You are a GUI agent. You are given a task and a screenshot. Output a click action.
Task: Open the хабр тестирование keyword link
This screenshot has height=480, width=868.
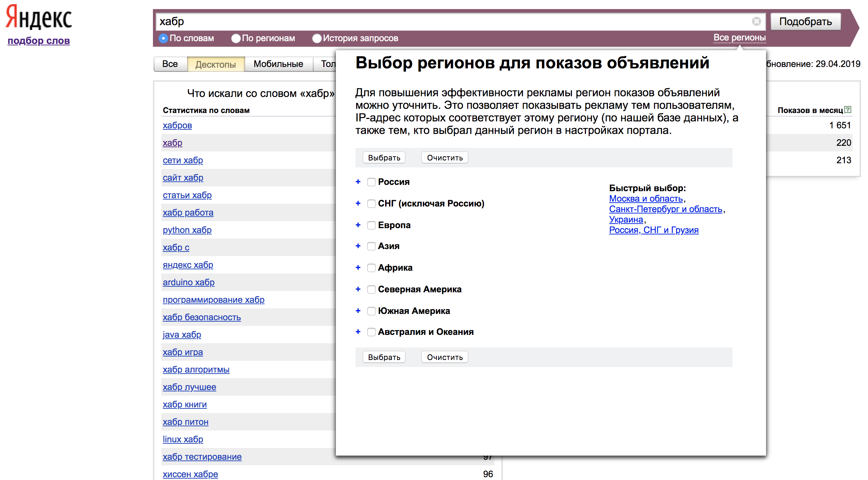pos(202,457)
